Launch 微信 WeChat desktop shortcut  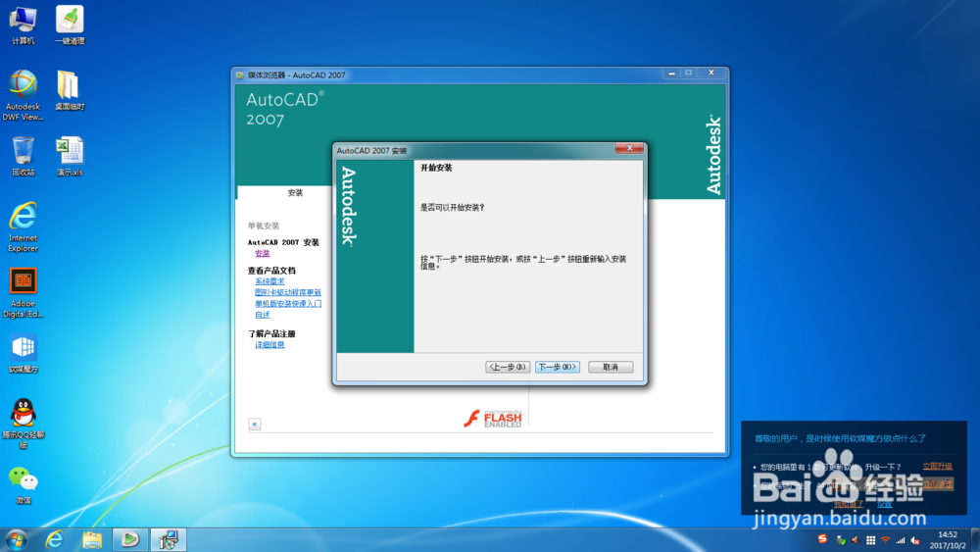point(24,485)
